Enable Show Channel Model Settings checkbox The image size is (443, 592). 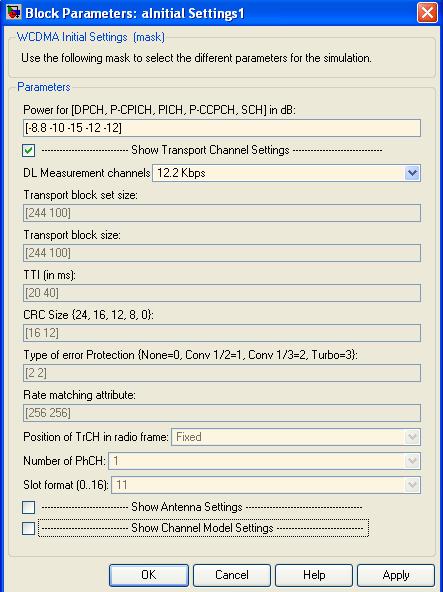[x=29, y=528]
